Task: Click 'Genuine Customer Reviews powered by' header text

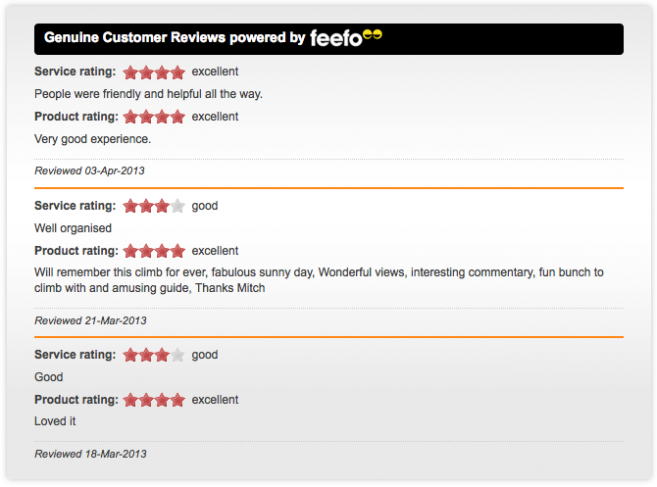Action: [175, 38]
